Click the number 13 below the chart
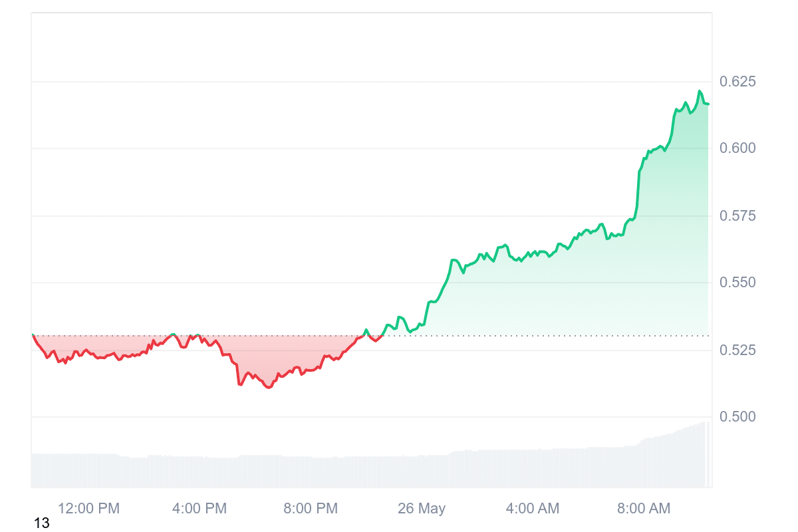Image resolution: width=798 pixels, height=532 pixels. point(41,523)
